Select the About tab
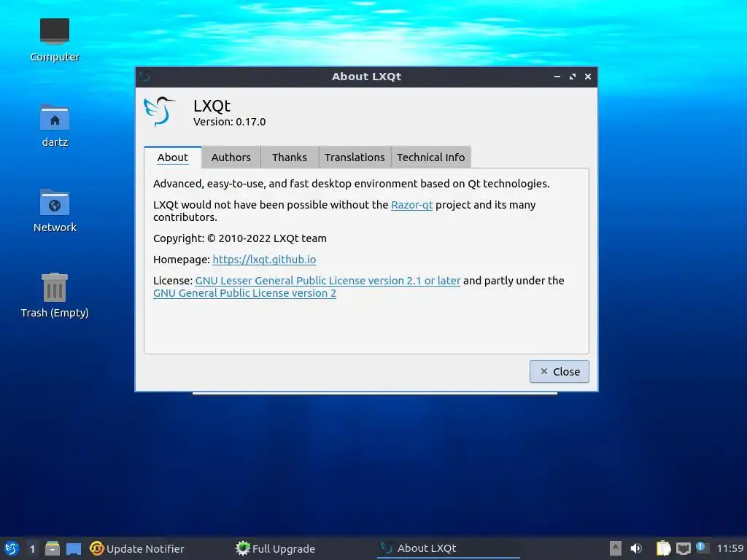 tap(172, 157)
